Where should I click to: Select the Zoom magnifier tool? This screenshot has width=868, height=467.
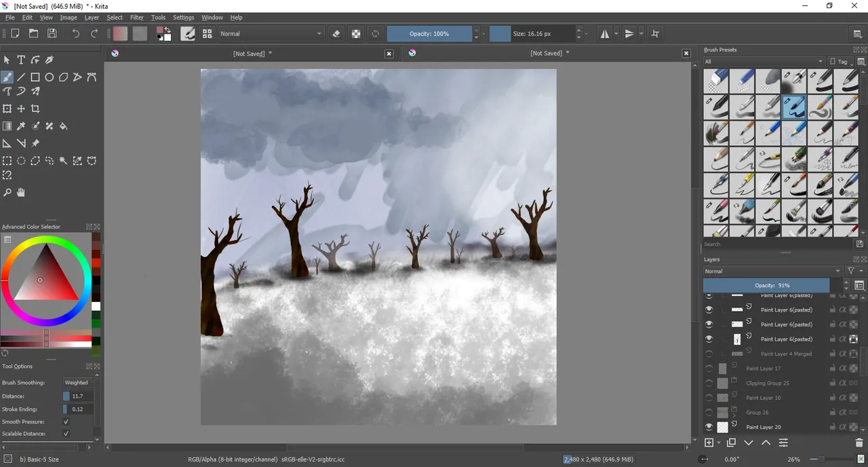(7, 193)
